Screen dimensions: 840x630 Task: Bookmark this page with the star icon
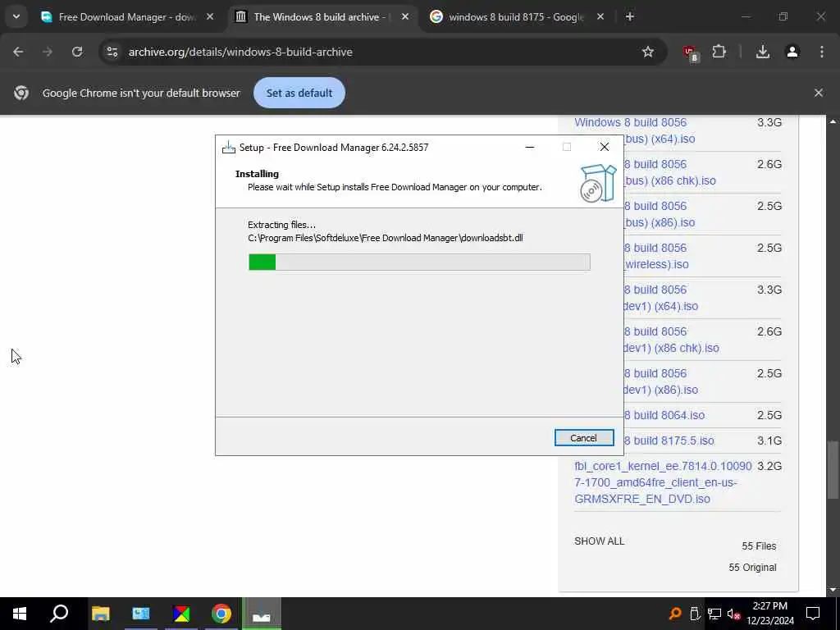648,52
